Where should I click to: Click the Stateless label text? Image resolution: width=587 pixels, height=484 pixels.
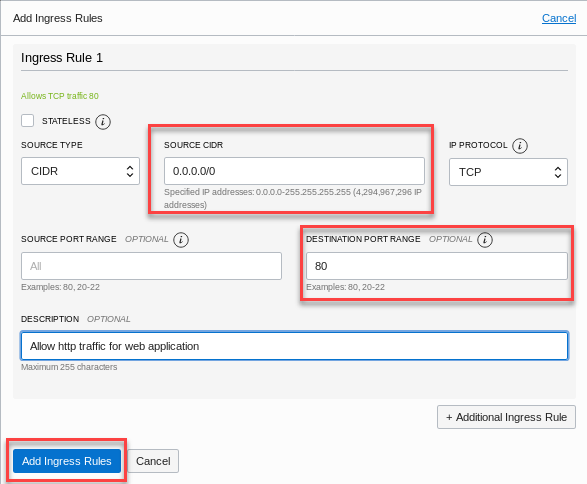66,121
